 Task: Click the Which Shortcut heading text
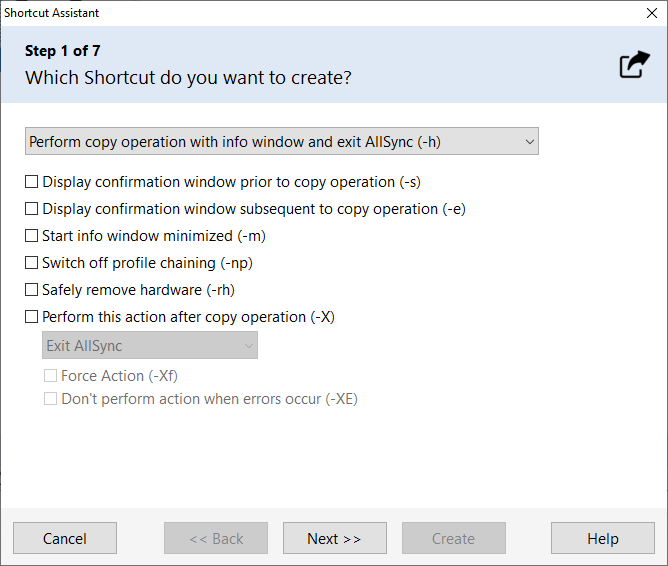[x=188, y=77]
